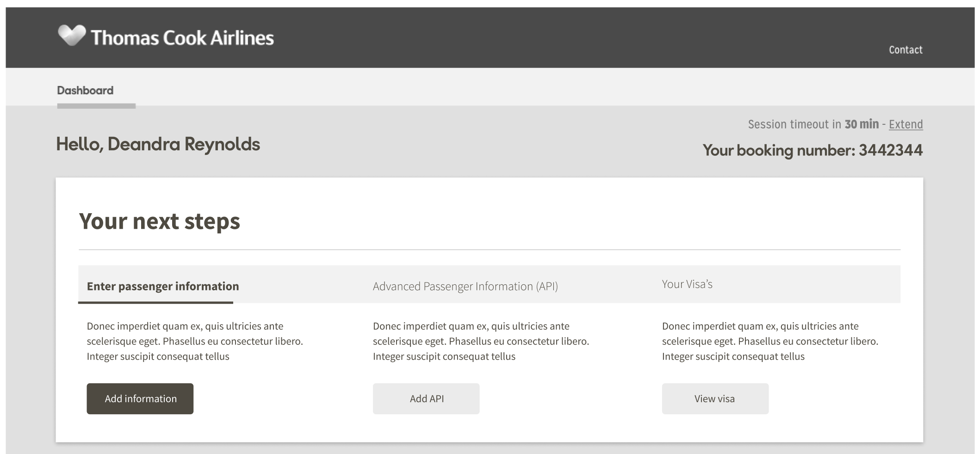Open the Your Visa's tab

click(687, 284)
